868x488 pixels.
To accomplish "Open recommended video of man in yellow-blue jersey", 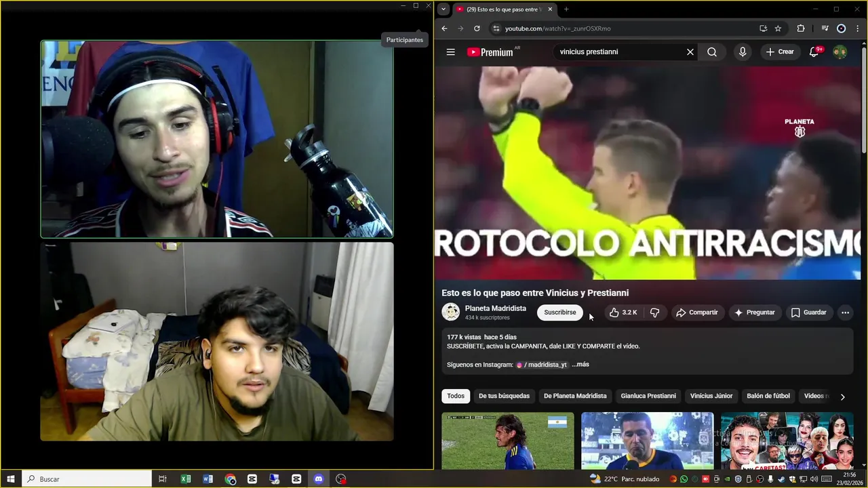I will point(648,441).
